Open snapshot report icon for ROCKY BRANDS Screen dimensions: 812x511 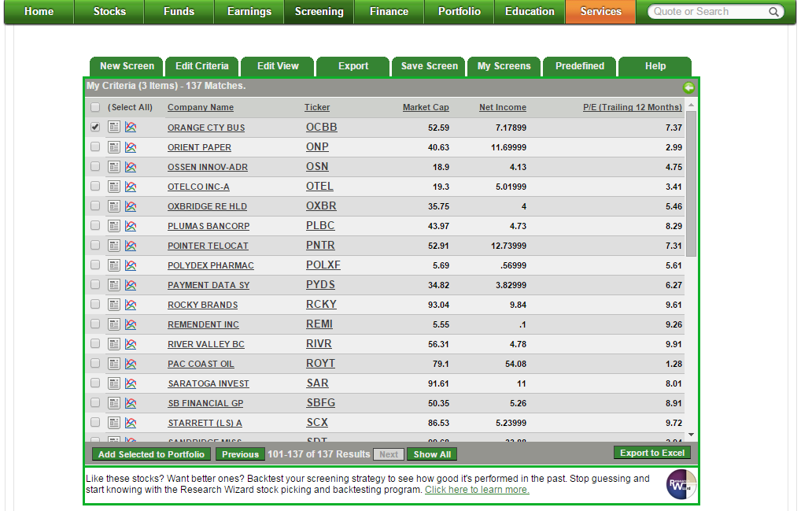point(114,304)
